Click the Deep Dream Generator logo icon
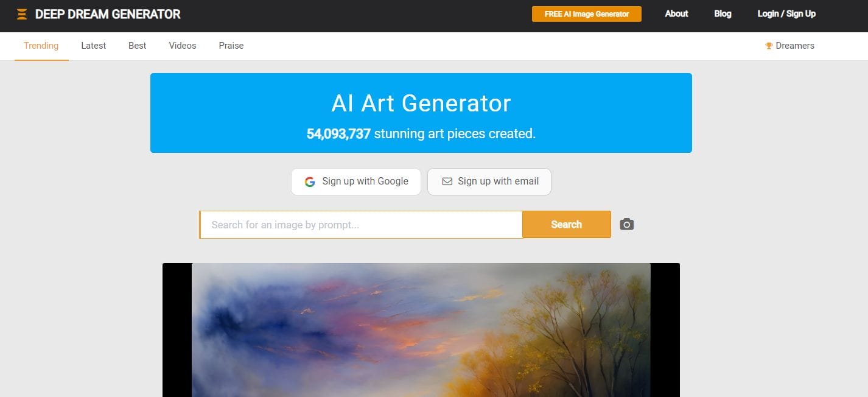This screenshot has width=868, height=397. 22,14
